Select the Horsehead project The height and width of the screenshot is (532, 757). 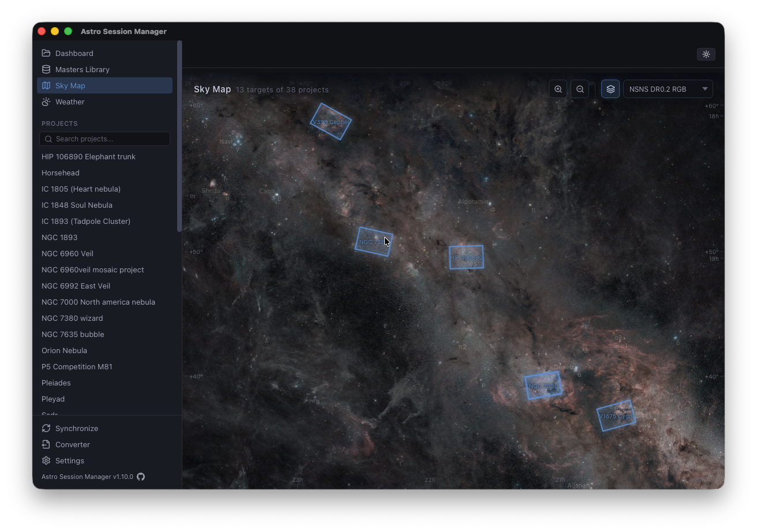tap(60, 173)
